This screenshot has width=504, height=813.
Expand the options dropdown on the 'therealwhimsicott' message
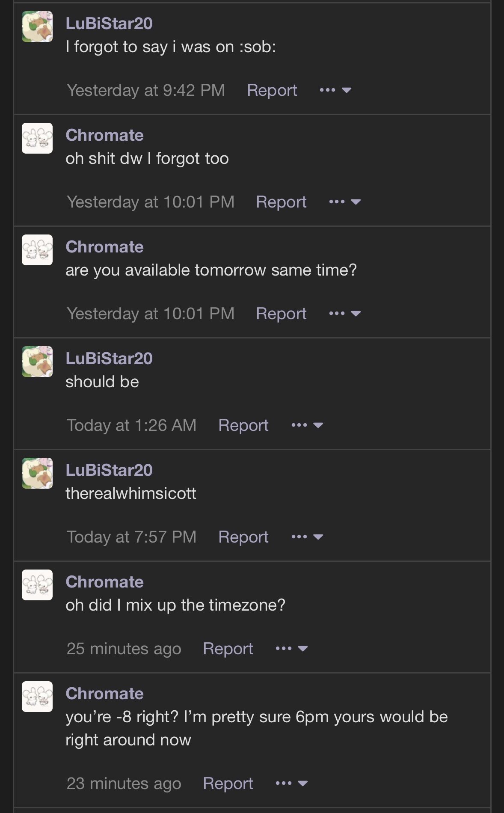[x=307, y=537]
